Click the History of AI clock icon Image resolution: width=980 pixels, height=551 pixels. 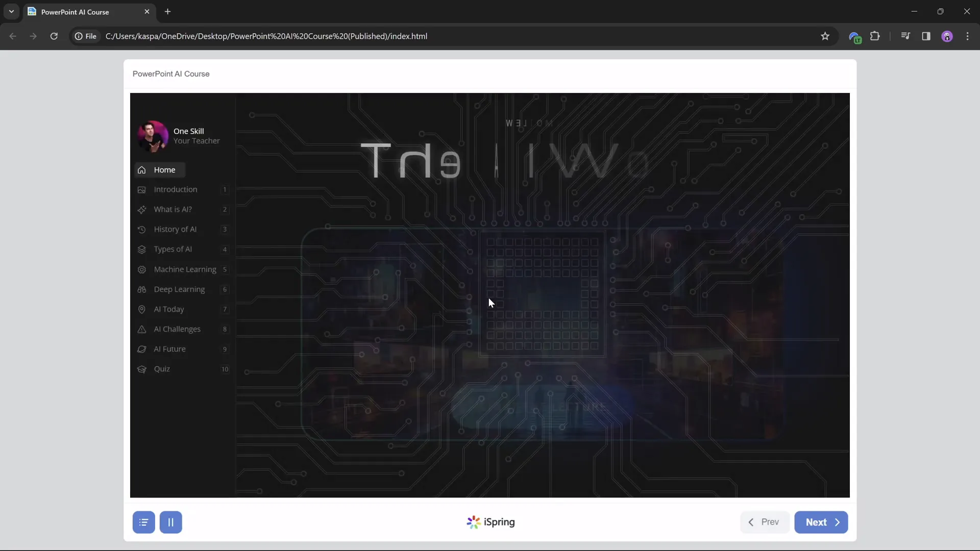point(142,230)
